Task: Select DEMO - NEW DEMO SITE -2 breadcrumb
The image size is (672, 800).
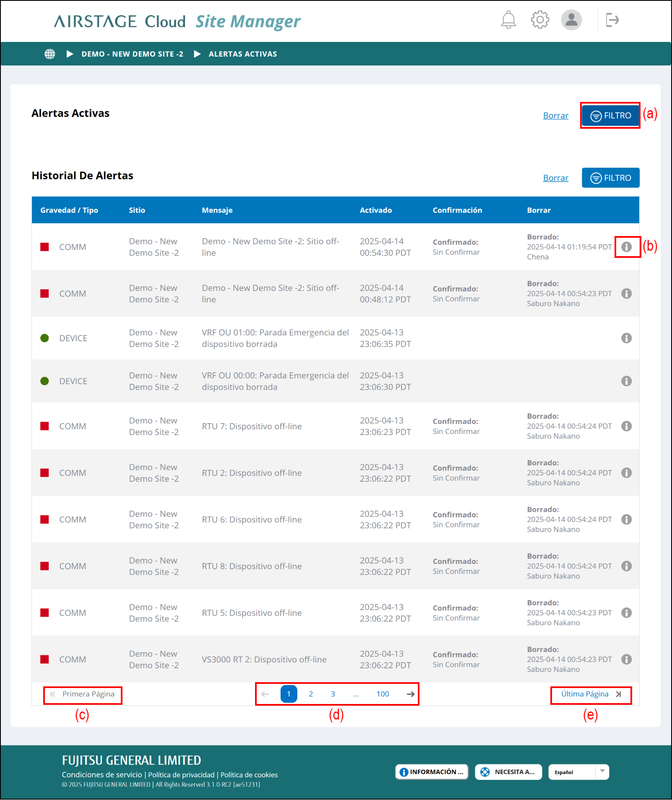Action: tap(132, 54)
